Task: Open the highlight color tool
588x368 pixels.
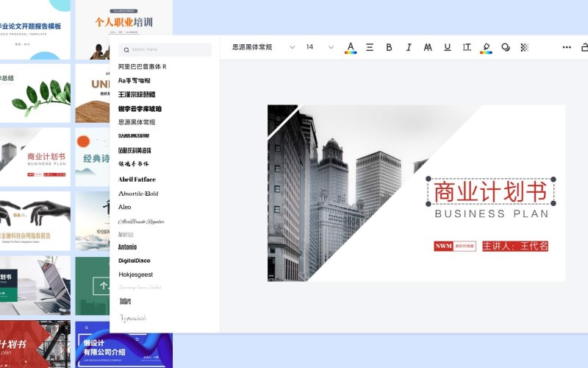Action: [486, 48]
